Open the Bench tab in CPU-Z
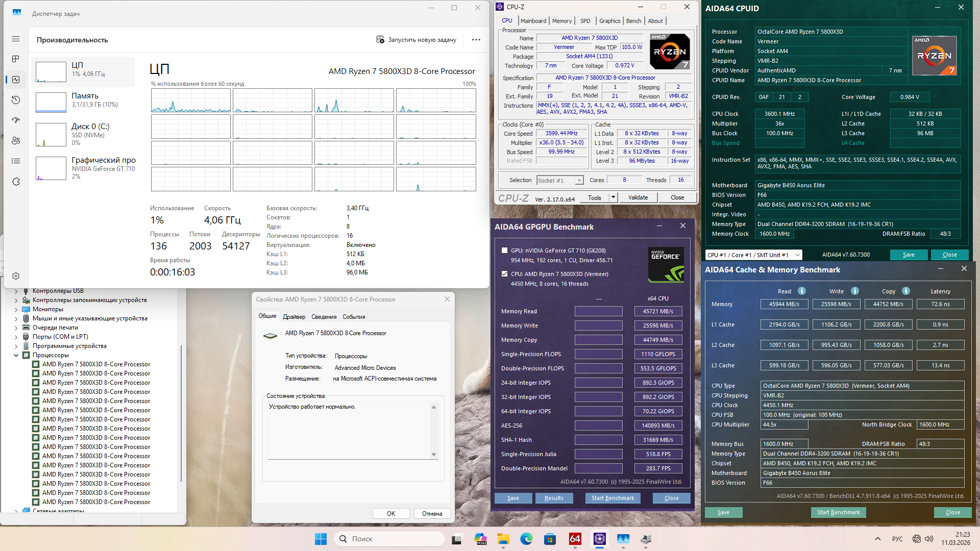This screenshot has height=551, width=980. 634,21
